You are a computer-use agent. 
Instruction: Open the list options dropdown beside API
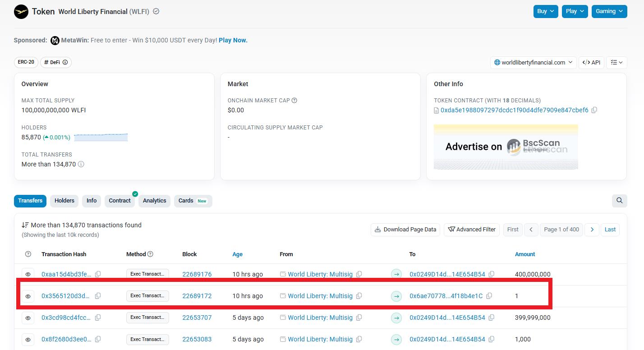pos(616,62)
